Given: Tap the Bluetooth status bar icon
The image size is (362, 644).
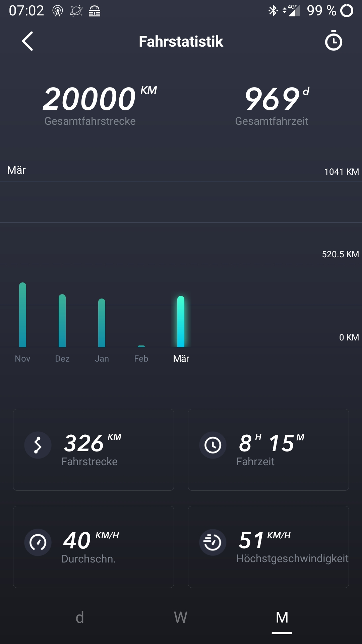Looking at the screenshot, I should tap(273, 11).
